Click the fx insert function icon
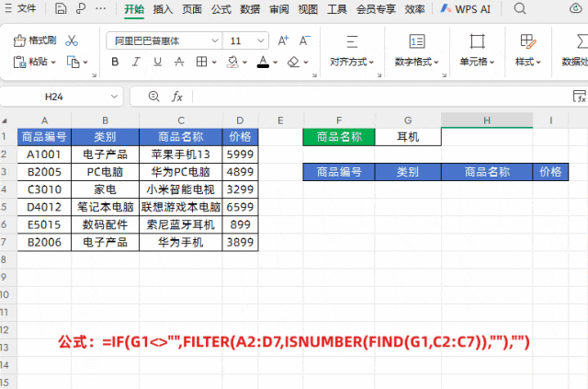The height and width of the screenshot is (389, 588). (177, 97)
